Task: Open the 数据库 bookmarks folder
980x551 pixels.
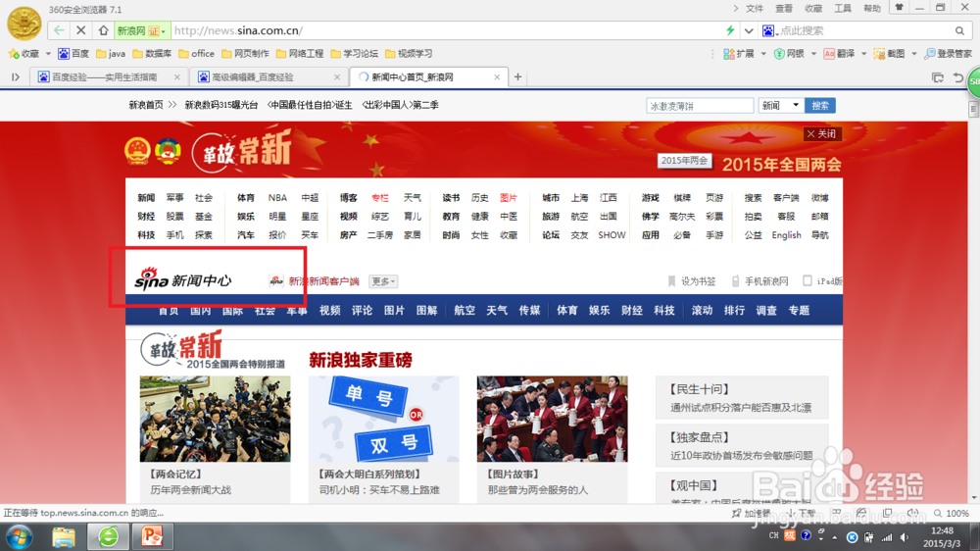Action: coord(152,54)
